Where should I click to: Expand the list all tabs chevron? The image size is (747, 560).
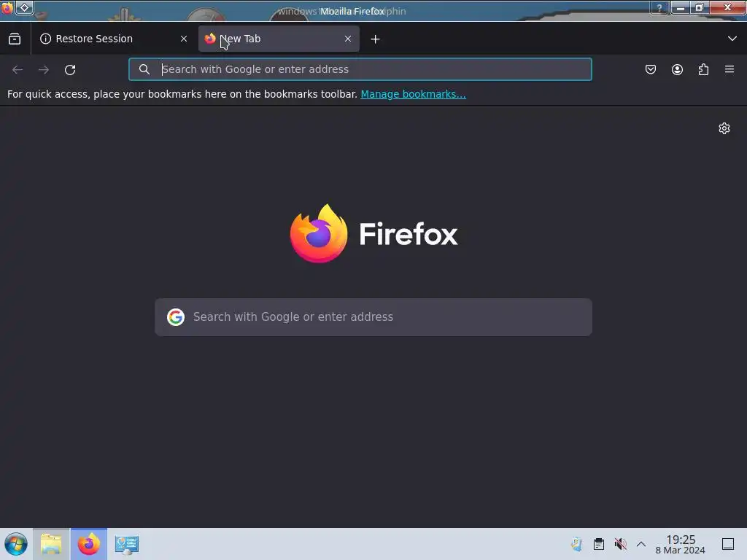(732, 39)
